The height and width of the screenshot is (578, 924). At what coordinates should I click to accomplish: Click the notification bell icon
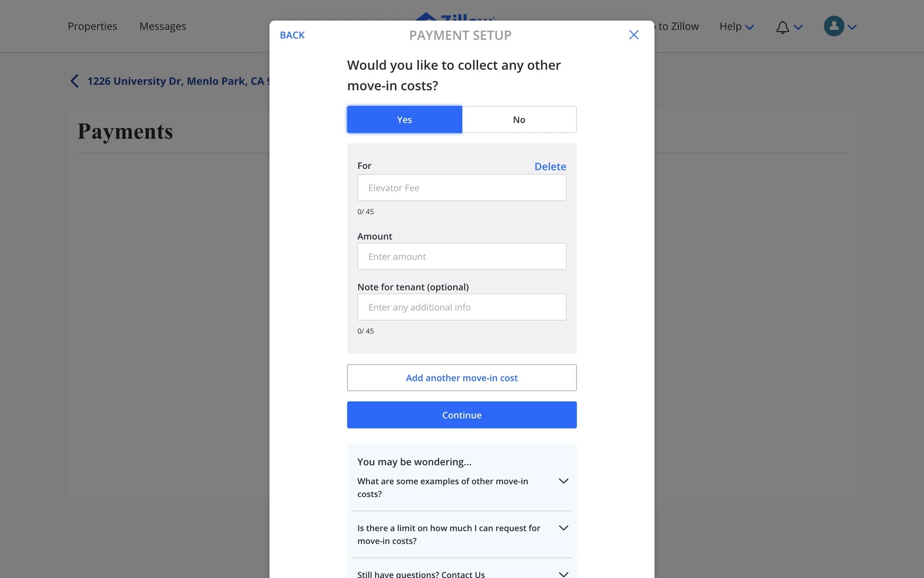pyautogui.click(x=783, y=27)
